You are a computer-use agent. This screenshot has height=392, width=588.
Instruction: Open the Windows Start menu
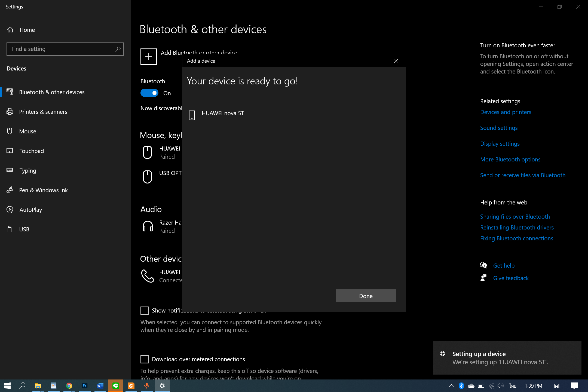[7, 386]
